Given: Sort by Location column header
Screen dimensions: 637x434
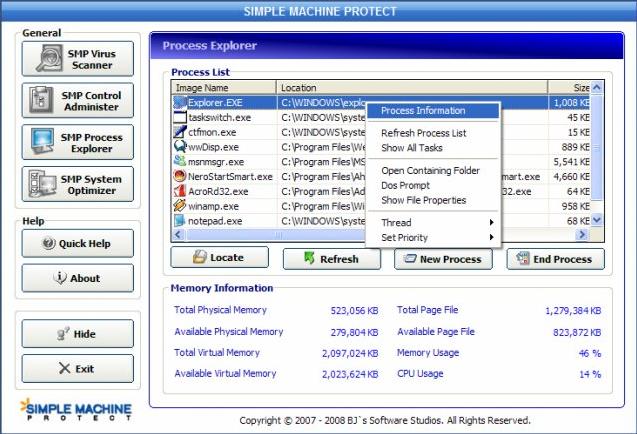Looking at the screenshot, I should click(x=412, y=88).
